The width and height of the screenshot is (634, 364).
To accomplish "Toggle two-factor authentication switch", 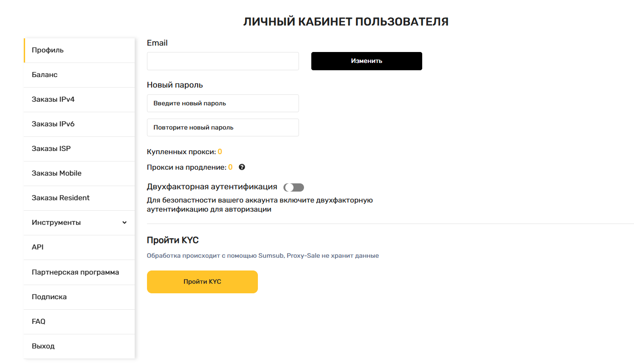I will [293, 187].
